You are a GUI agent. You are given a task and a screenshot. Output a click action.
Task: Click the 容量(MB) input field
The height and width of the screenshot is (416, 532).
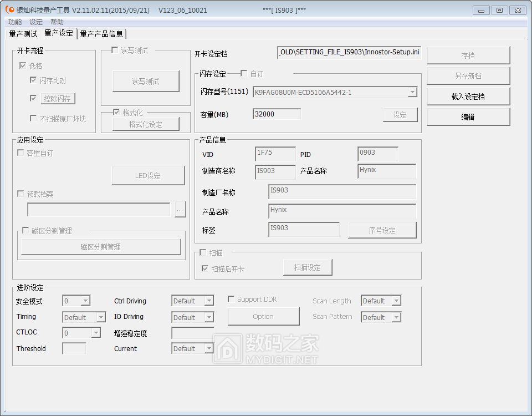(x=277, y=114)
